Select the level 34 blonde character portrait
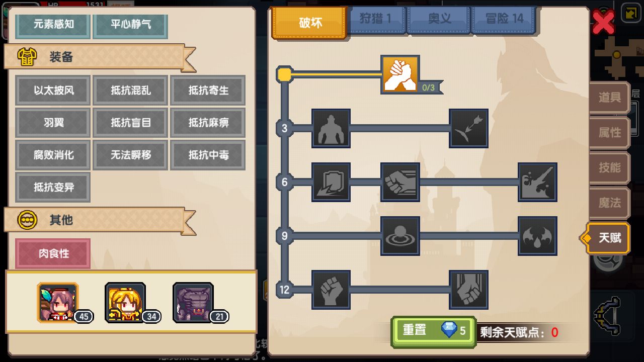644x362 pixels. tap(125, 302)
